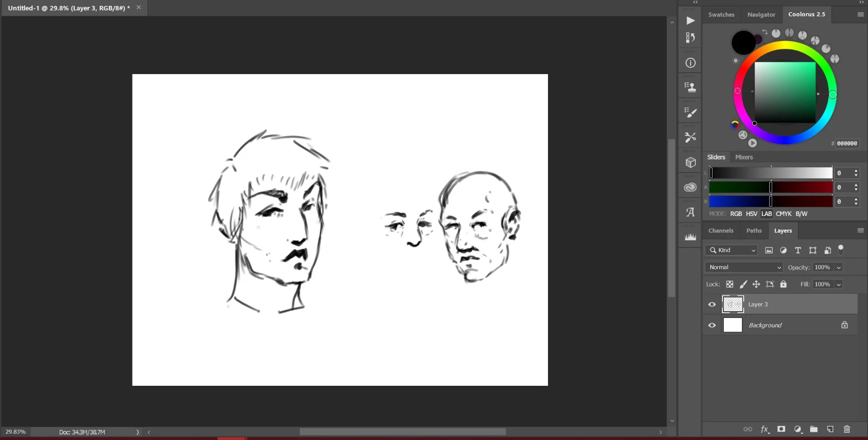Expand the Opacity slider dropdown arrow

(x=839, y=267)
